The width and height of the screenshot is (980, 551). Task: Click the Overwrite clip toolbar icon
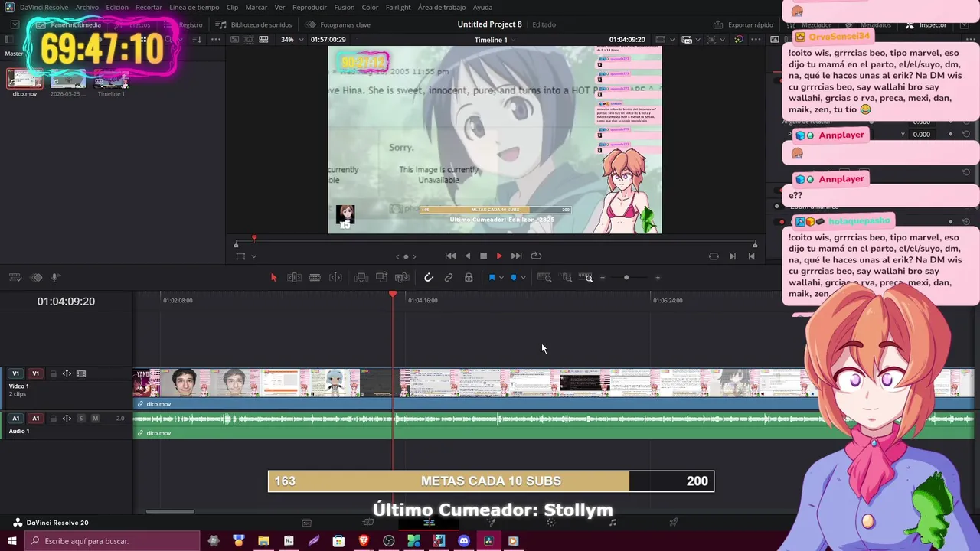[x=381, y=278]
